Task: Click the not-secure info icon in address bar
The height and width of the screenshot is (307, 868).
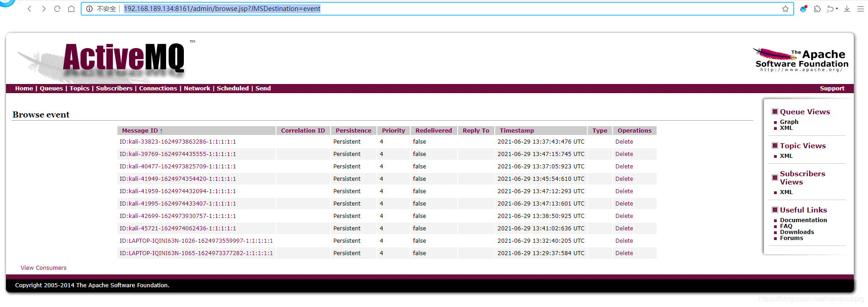Action: [89, 9]
